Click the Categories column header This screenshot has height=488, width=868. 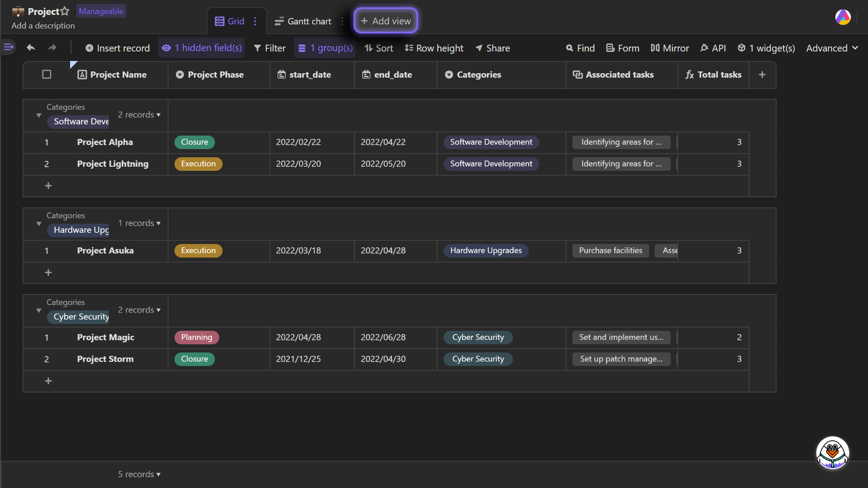point(501,75)
